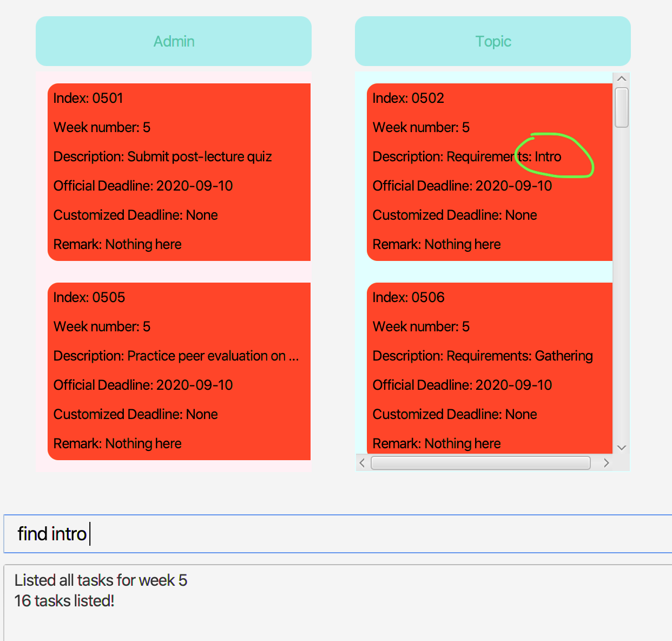This screenshot has height=641, width=672.
Task: Click 'Remark: Nothing here' in card 0502
Action: pos(437,244)
